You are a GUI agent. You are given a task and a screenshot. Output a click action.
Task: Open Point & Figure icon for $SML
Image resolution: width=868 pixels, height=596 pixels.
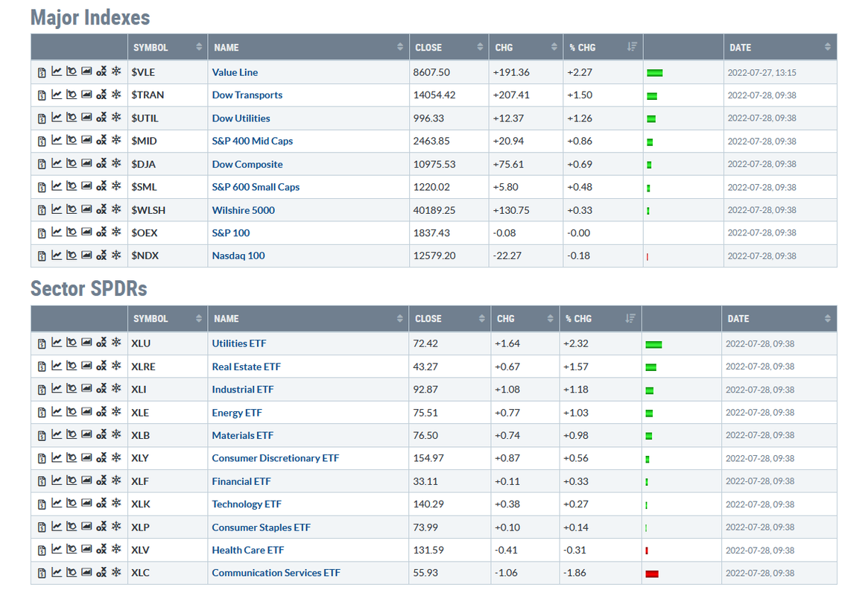pyautogui.click(x=101, y=186)
